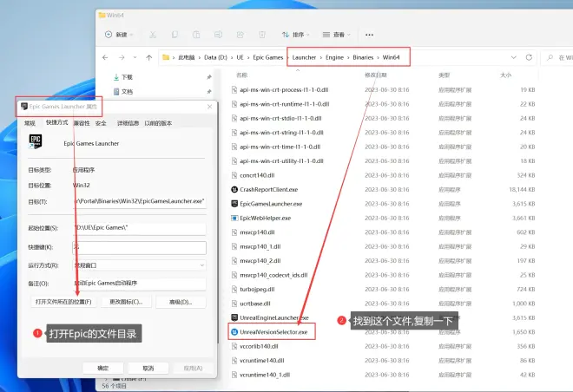This screenshot has width=573, height=392.
Task: Click the back navigation arrow
Action: click(x=106, y=57)
